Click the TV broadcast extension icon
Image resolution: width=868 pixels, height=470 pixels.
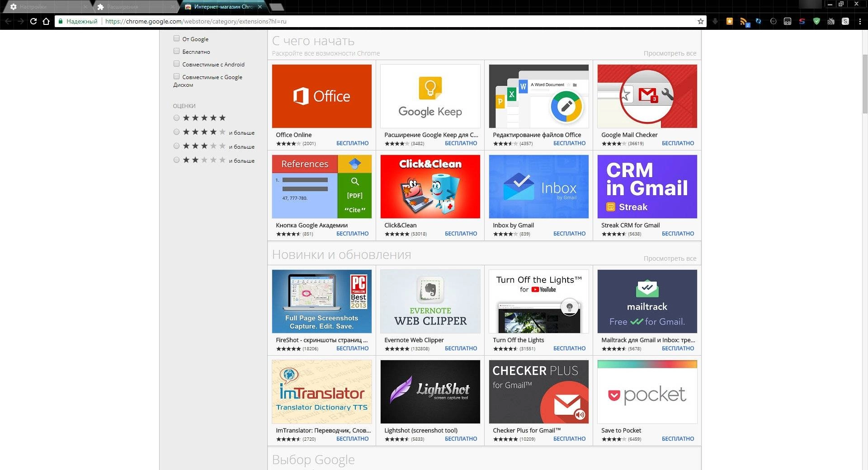(831, 21)
